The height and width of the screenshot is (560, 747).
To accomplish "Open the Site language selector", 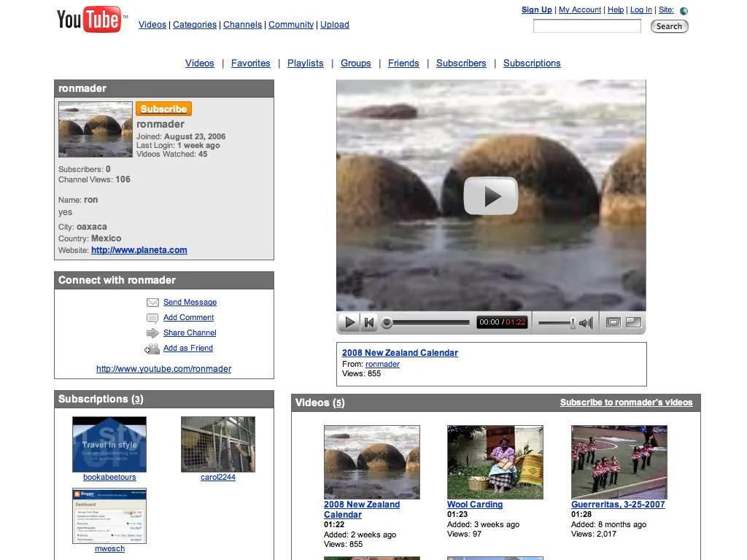I will click(x=666, y=10).
